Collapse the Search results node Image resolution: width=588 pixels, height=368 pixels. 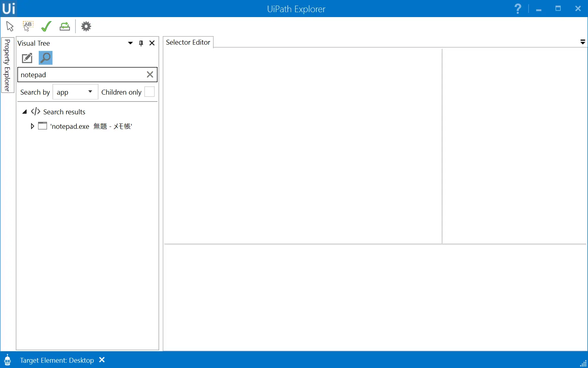(25, 112)
